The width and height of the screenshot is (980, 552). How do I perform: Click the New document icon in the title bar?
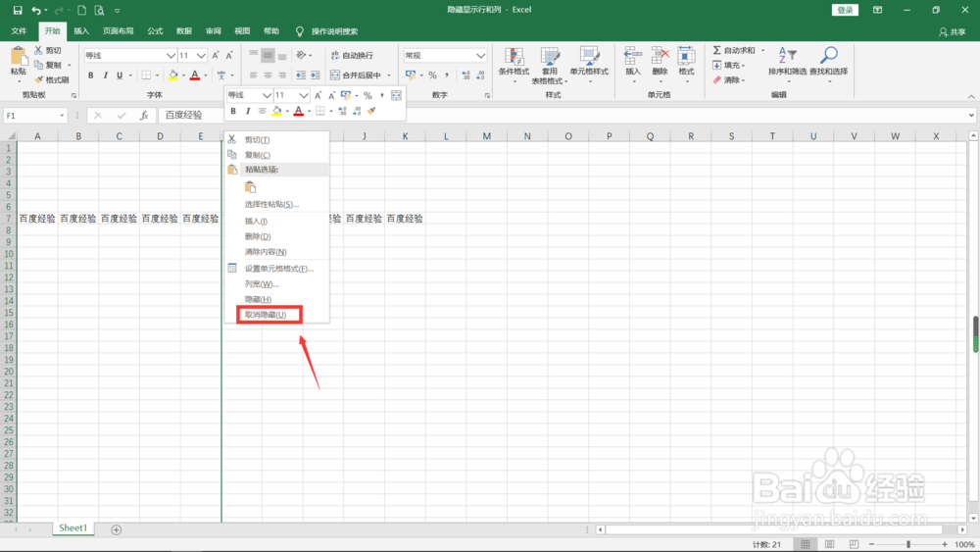pos(82,10)
